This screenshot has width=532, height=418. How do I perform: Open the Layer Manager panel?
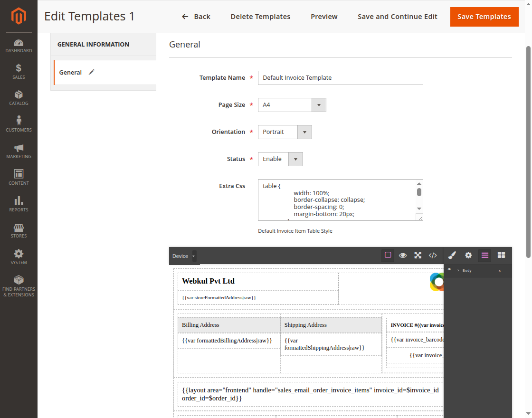point(485,255)
